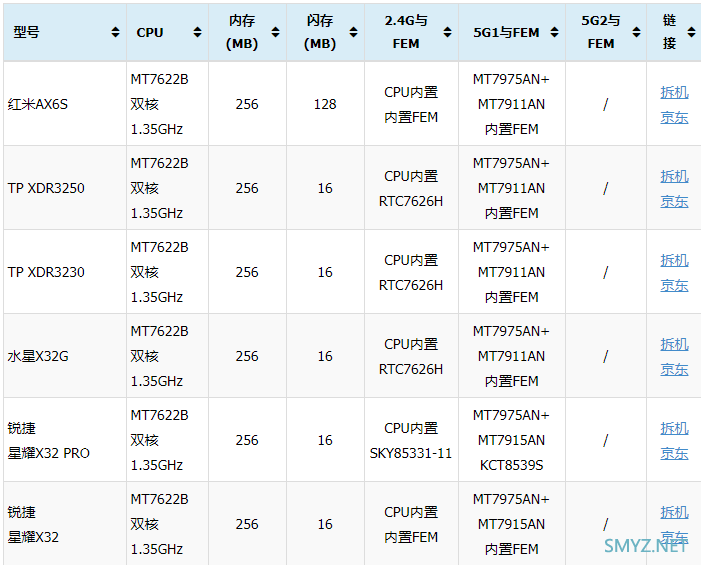Open 拆机 link for 水星X32G

coord(674,344)
